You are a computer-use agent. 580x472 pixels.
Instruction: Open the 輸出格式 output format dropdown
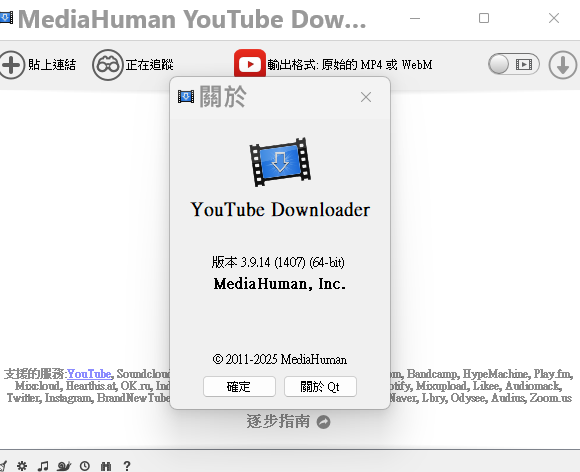[x=350, y=65]
